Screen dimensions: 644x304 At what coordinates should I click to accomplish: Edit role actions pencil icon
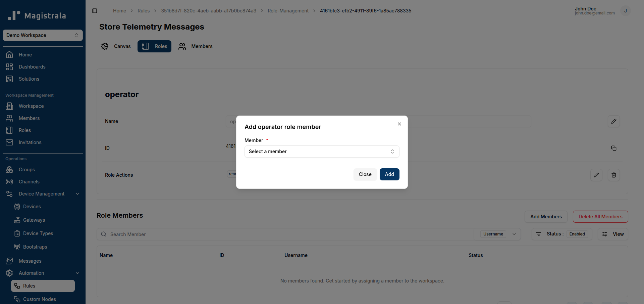coord(596,175)
